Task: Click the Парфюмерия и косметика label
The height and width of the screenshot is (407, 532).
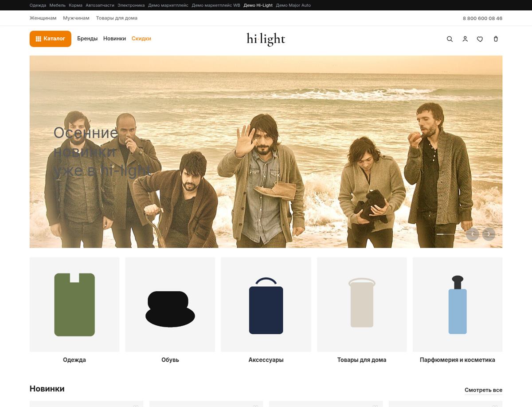Action: pos(458,360)
